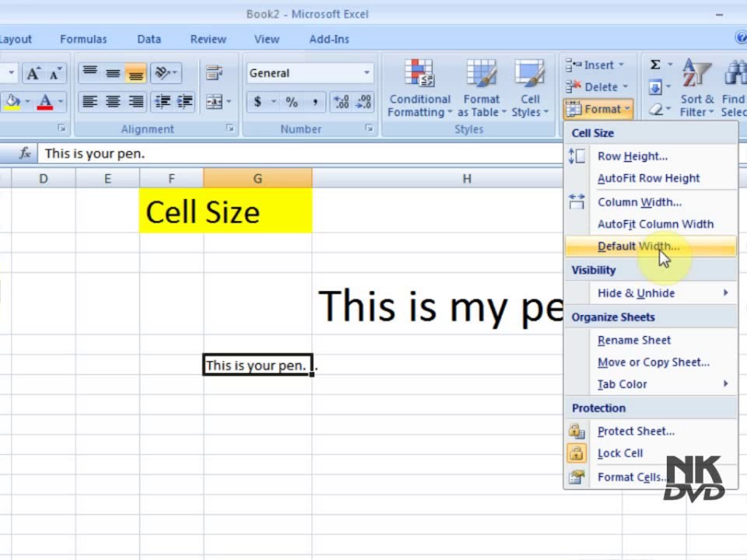Screen dimensions: 747x560
Task: Open Fill down options
Action: pos(659,87)
